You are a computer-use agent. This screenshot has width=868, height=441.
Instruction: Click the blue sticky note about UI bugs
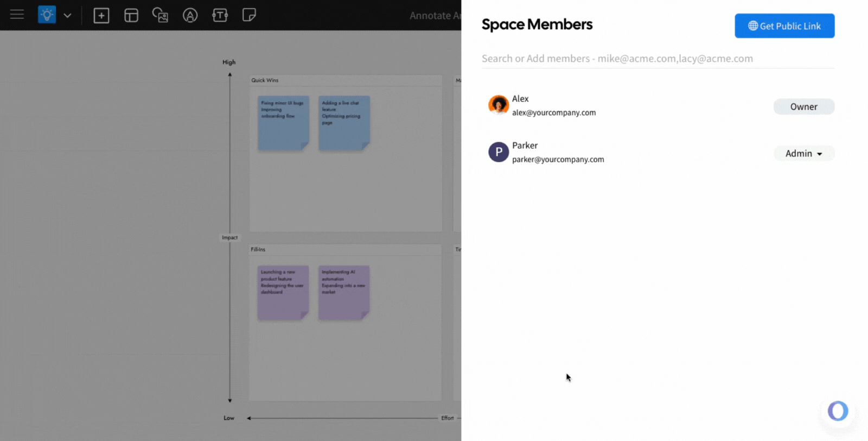(283, 123)
